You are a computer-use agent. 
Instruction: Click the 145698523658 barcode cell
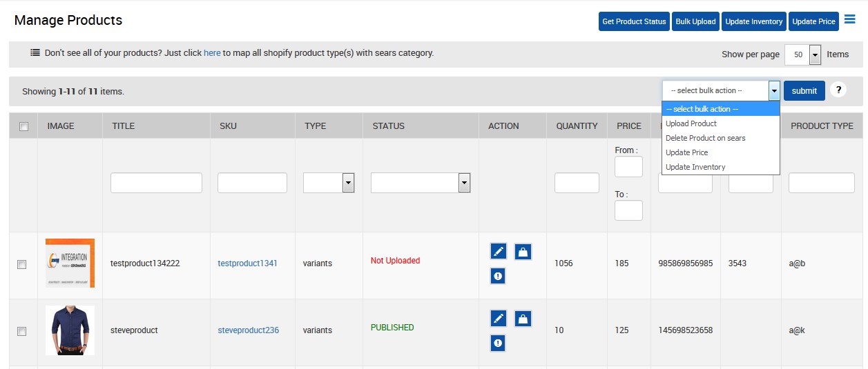pyautogui.click(x=685, y=330)
